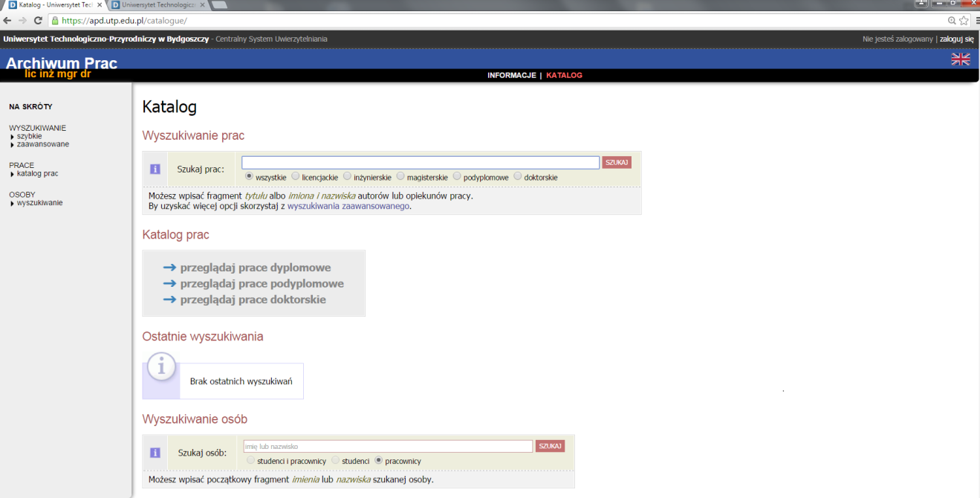This screenshot has height=498, width=980.
Task: Click the NA SKRÓTY sidebar heading
Action: (30, 107)
